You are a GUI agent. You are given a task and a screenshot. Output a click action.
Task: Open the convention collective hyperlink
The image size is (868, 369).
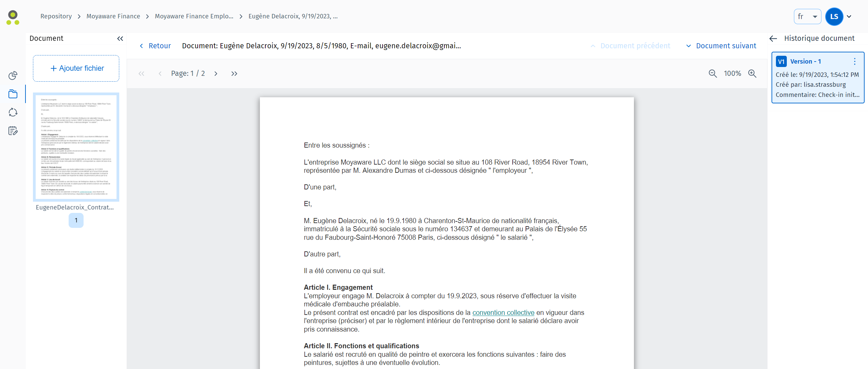coord(503,313)
